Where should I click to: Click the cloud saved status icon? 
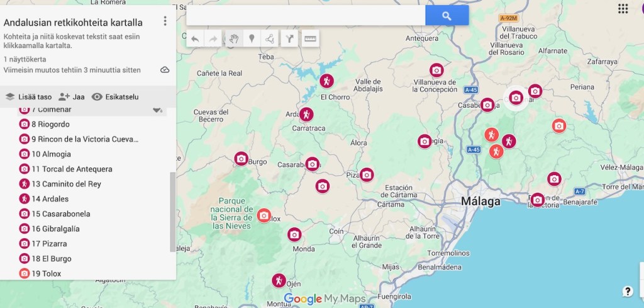pos(165,70)
